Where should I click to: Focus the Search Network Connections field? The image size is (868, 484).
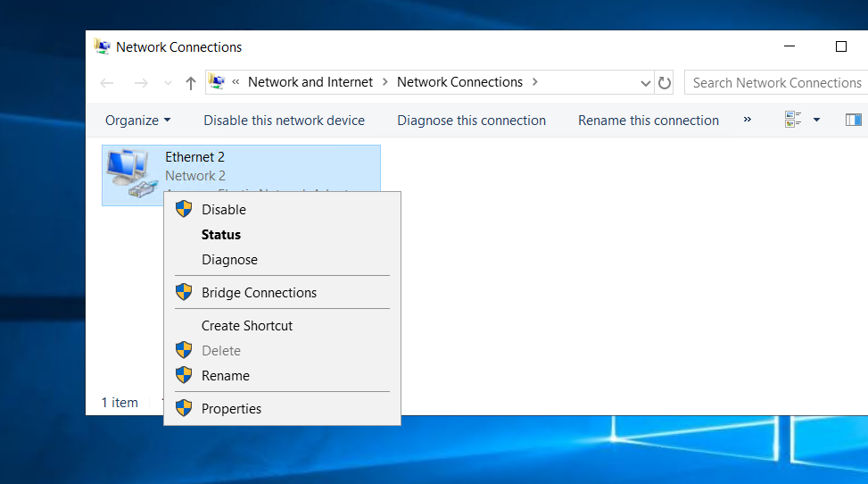[776, 83]
